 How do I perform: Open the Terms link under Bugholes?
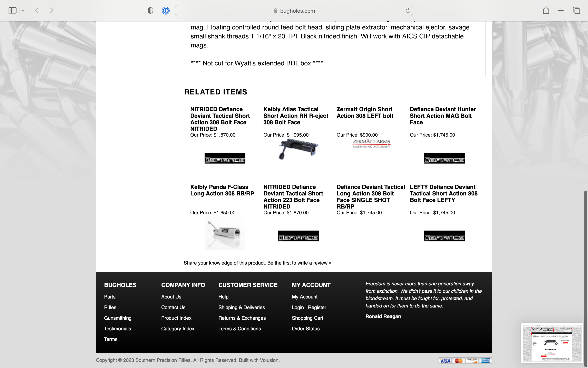tap(110, 339)
